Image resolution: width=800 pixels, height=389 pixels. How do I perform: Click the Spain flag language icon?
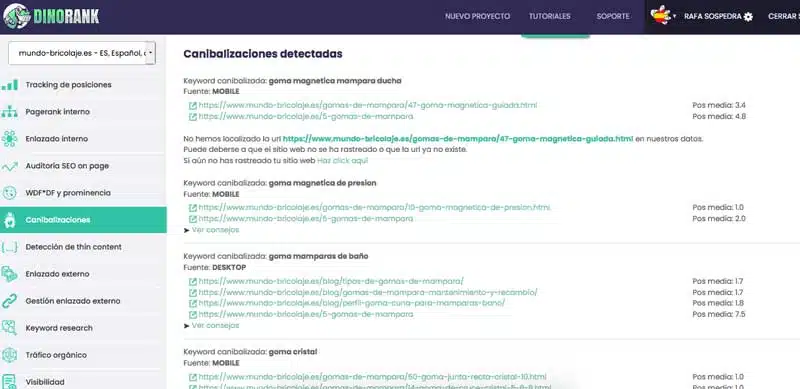(660, 15)
